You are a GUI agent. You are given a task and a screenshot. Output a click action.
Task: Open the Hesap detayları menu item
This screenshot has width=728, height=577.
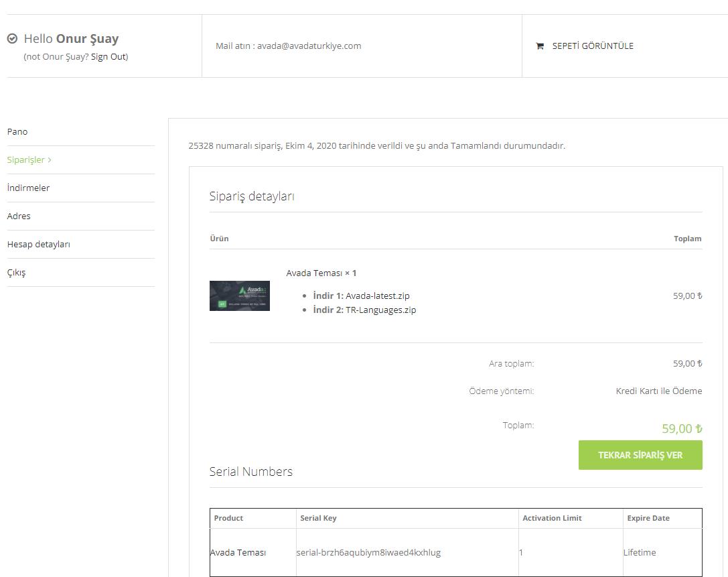pos(39,245)
